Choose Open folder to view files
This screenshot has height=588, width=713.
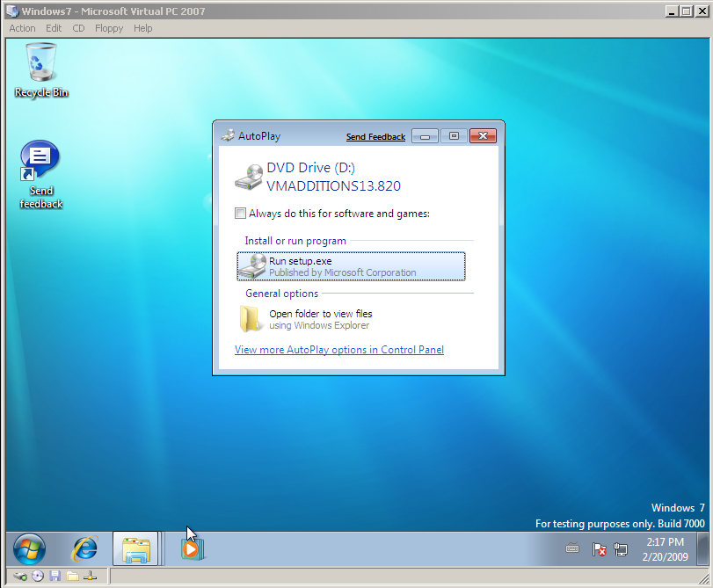pos(351,319)
